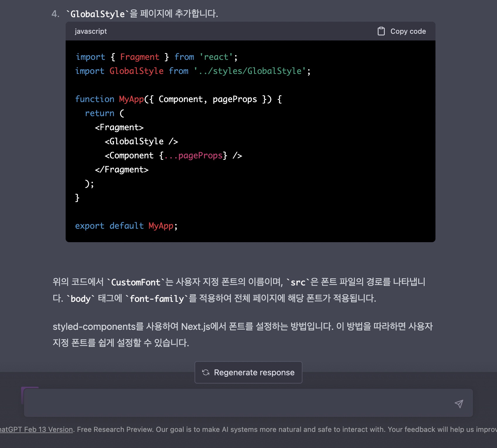Click the 'CustomFont' inline code text
This screenshot has width=497, height=448.
(136, 282)
